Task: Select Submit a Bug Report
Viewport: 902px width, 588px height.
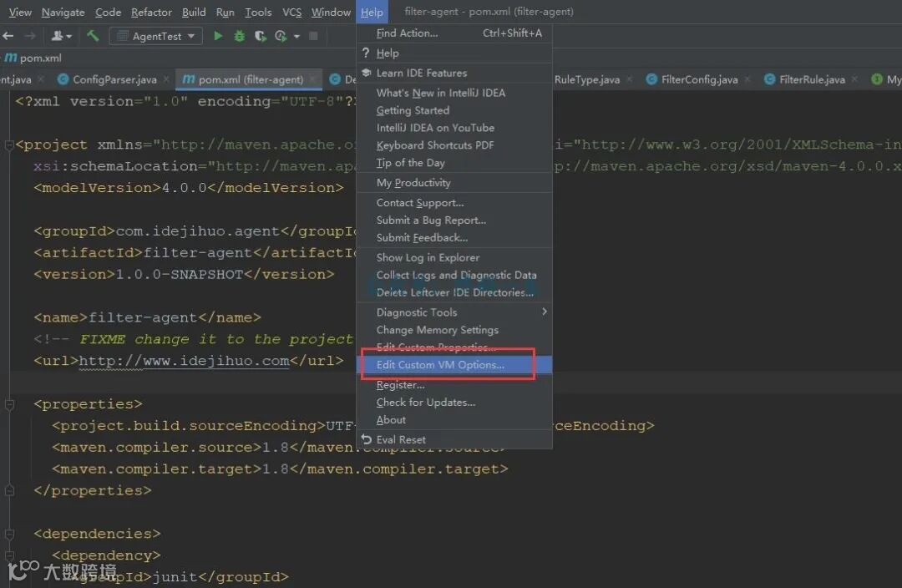Action: tap(454, 220)
